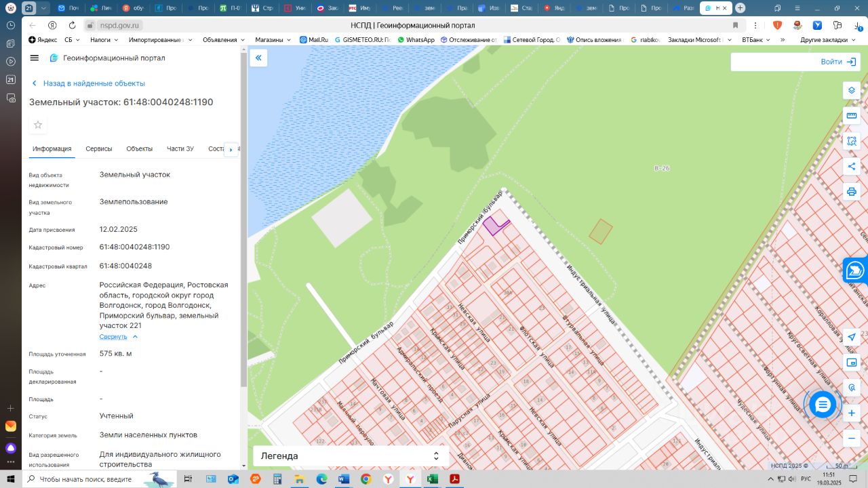Open the Объявления bookmarks folder
The width and height of the screenshot is (868, 488).
click(x=224, y=40)
